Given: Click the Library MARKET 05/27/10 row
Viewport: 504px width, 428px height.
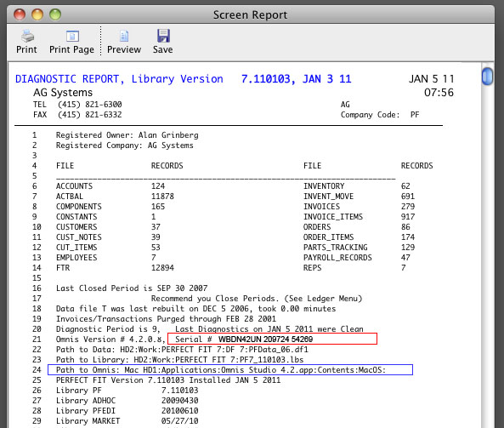Looking at the screenshot, I should [127, 421].
